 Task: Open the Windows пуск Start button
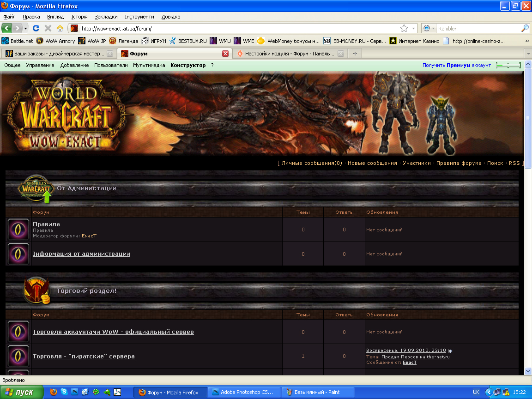(22, 392)
